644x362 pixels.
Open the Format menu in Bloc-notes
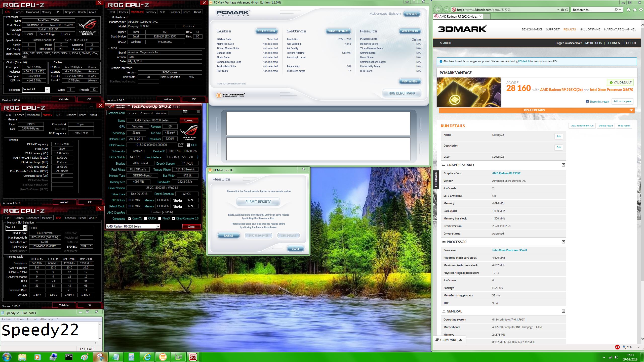(32, 319)
